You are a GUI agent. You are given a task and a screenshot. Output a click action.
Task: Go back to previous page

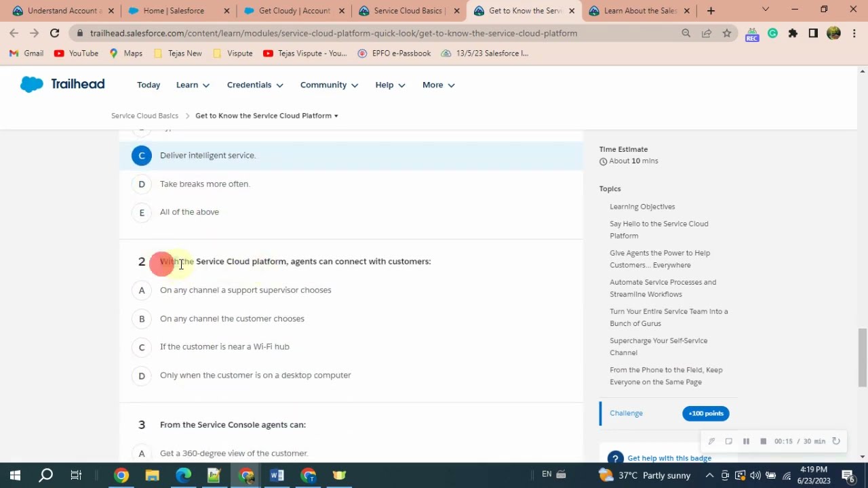tap(14, 33)
